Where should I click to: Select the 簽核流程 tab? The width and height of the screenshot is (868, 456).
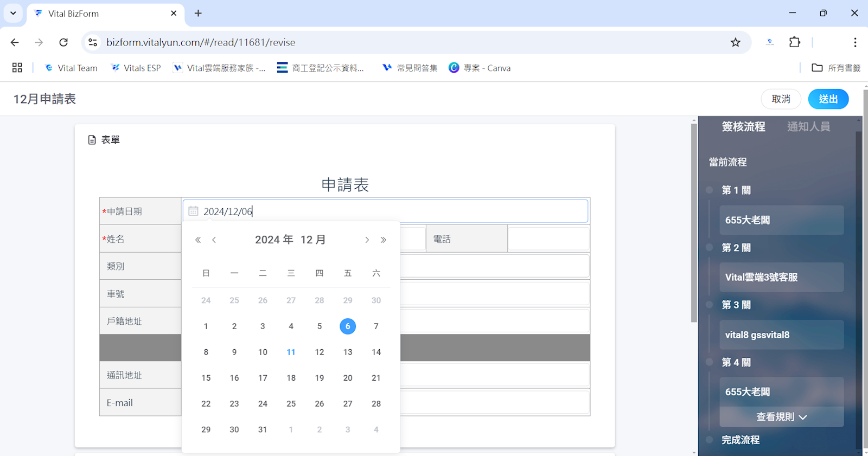pyautogui.click(x=743, y=127)
